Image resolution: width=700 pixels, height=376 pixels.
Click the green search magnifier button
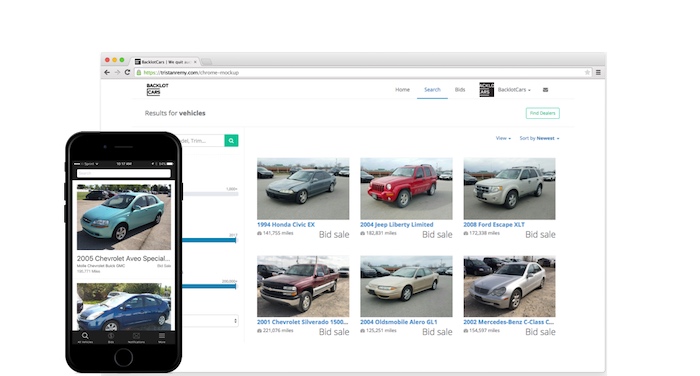[x=231, y=141]
